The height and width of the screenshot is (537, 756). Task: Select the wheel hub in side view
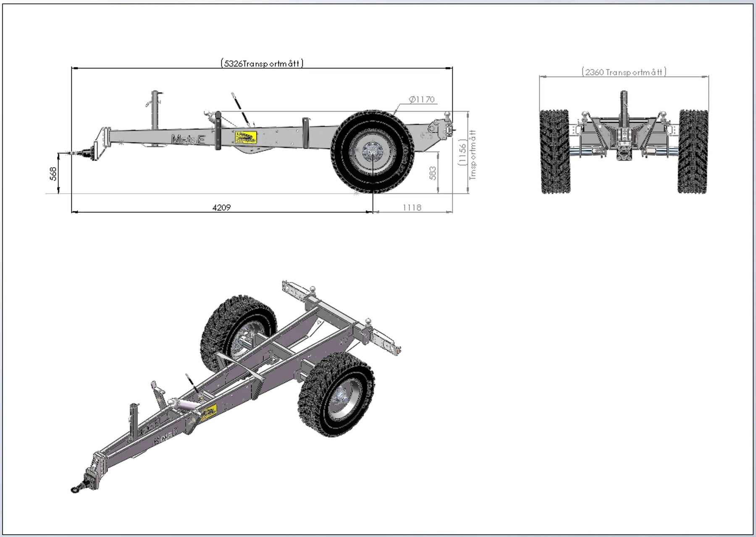tap(372, 151)
